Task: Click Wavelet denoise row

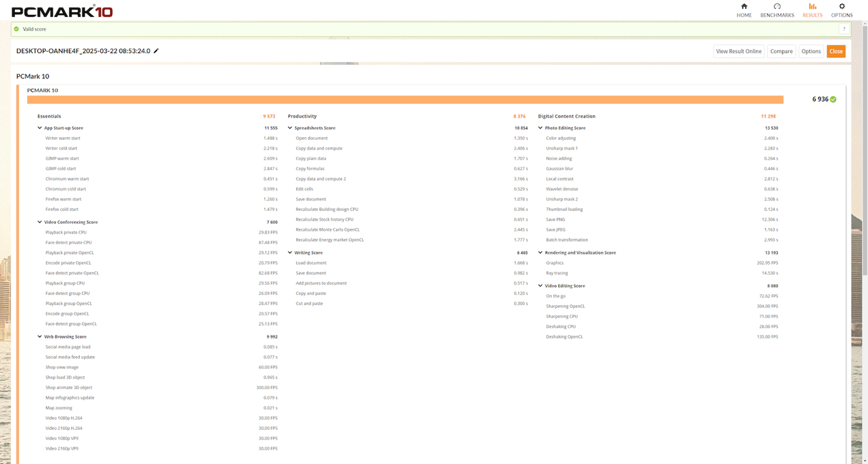Action: point(662,189)
